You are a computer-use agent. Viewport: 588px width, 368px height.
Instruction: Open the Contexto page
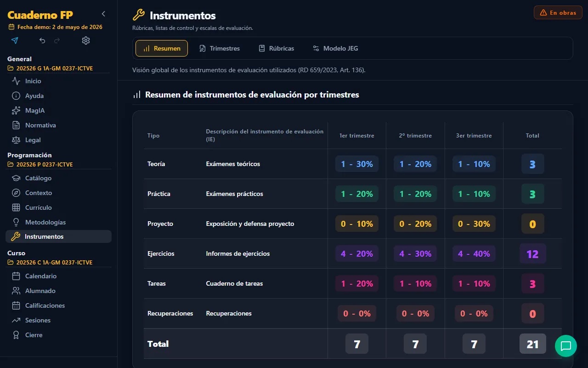click(58, 193)
